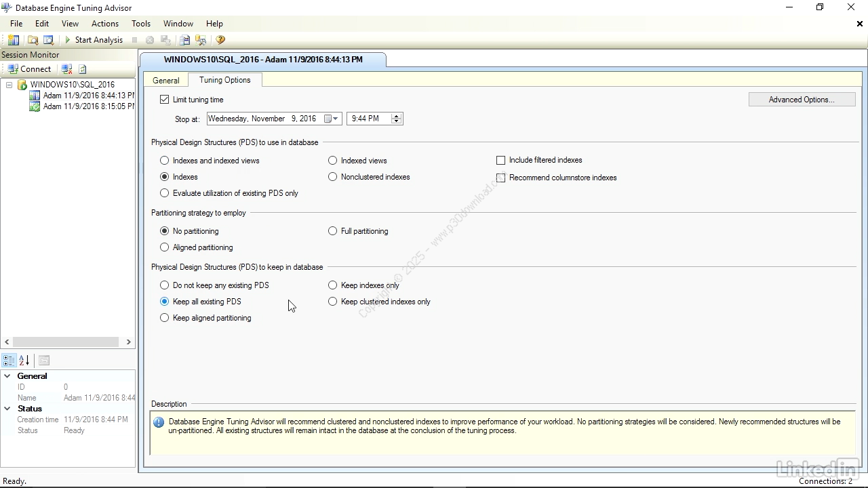Image resolution: width=868 pixels, height=488 pixels.
Task: Click the Open Session folder icon
Action: [x=32, y=40]
